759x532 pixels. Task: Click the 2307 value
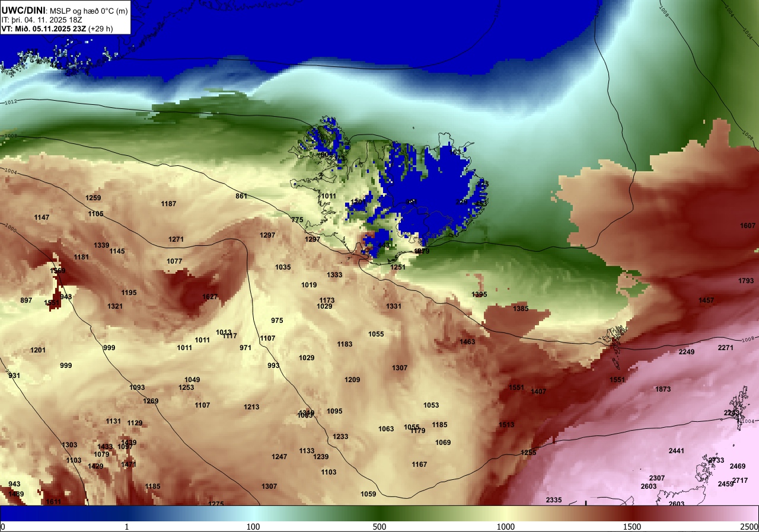click(657, 478)
